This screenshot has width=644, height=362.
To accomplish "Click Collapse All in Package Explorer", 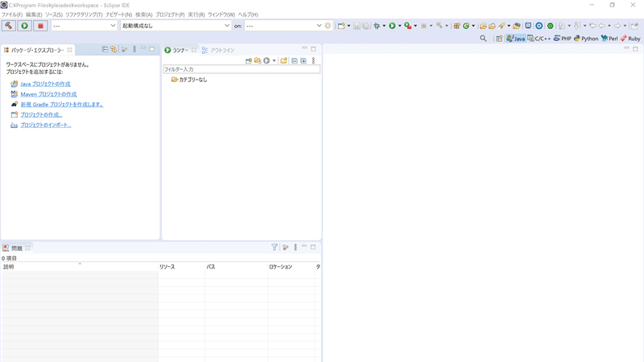I will [105, 49].
